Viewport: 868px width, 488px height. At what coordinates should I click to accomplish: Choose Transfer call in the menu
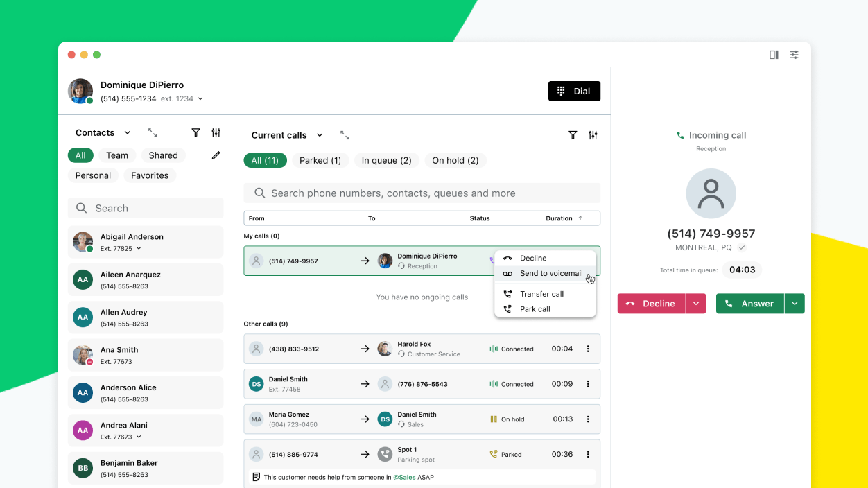542,293
